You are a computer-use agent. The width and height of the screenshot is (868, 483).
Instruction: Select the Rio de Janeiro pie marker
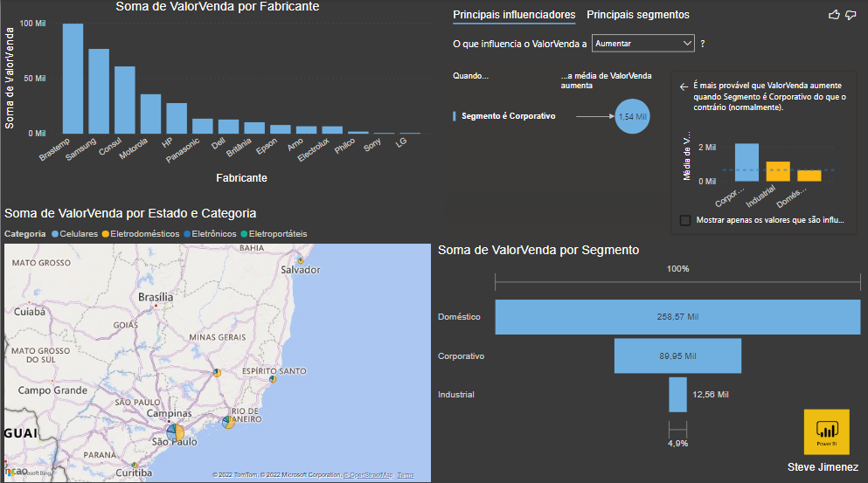click(228, 423)
